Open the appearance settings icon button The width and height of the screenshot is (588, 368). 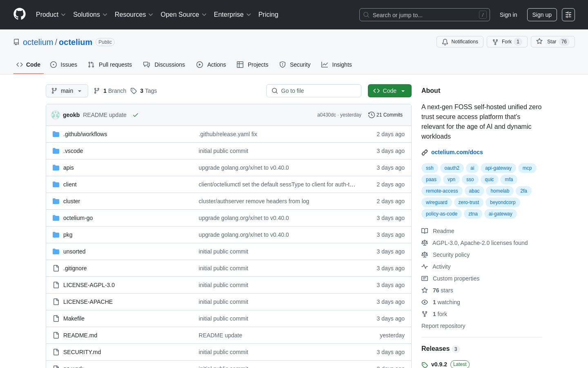click(568, 15)
